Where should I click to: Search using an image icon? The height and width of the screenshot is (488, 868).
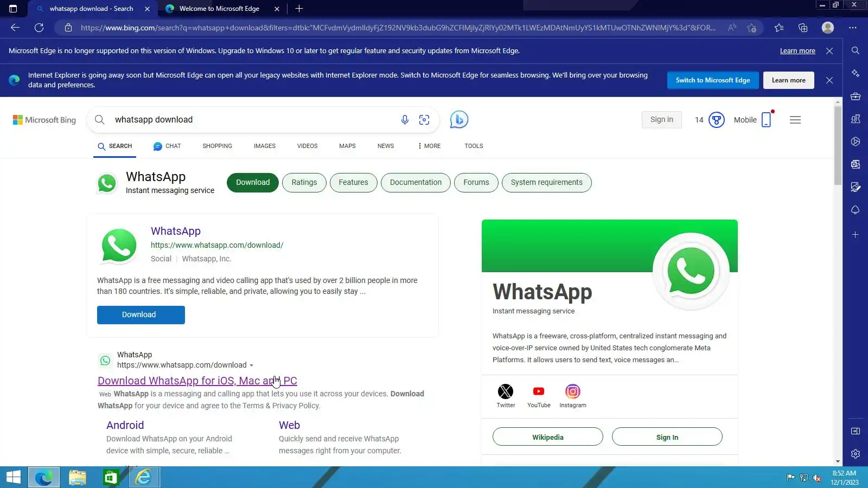[424, 120]
